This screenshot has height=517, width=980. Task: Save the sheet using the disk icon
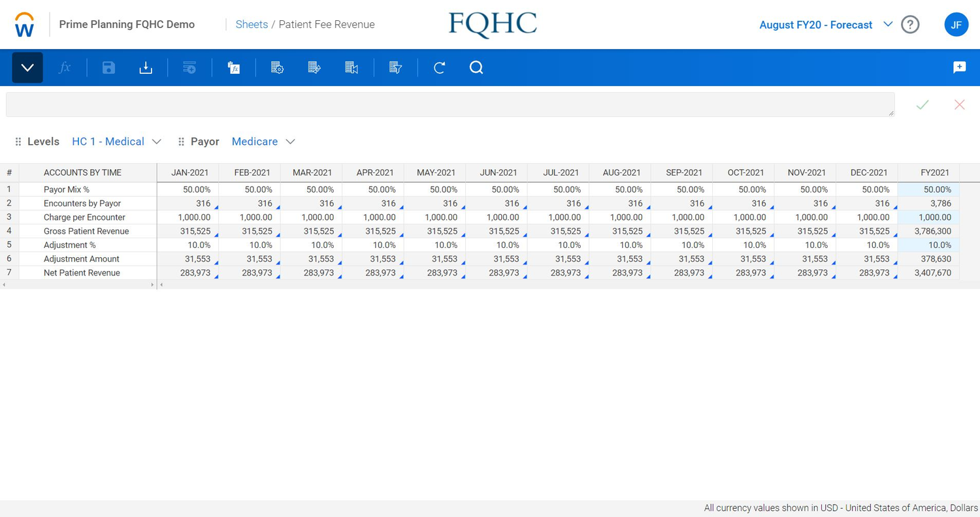coord(108,67)
